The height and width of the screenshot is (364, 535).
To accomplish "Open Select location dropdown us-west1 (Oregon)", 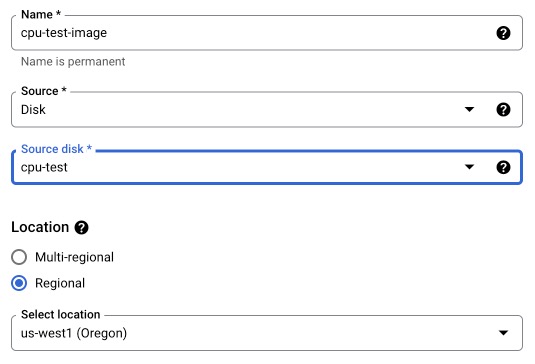I will point(267,333).
